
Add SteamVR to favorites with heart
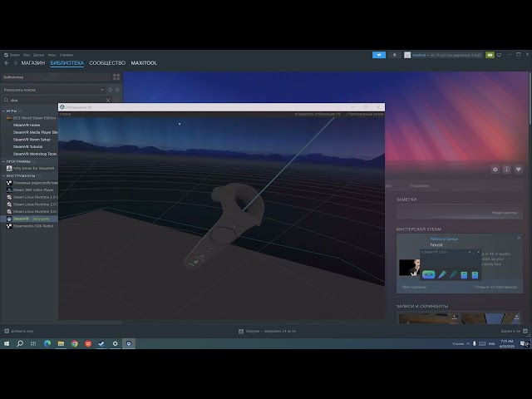click(518, 170)
